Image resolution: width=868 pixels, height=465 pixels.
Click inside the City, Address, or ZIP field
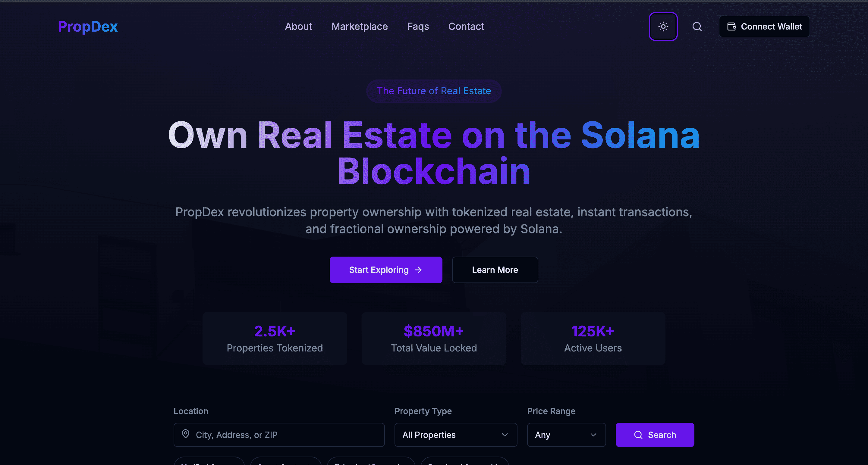coord(279,435)
